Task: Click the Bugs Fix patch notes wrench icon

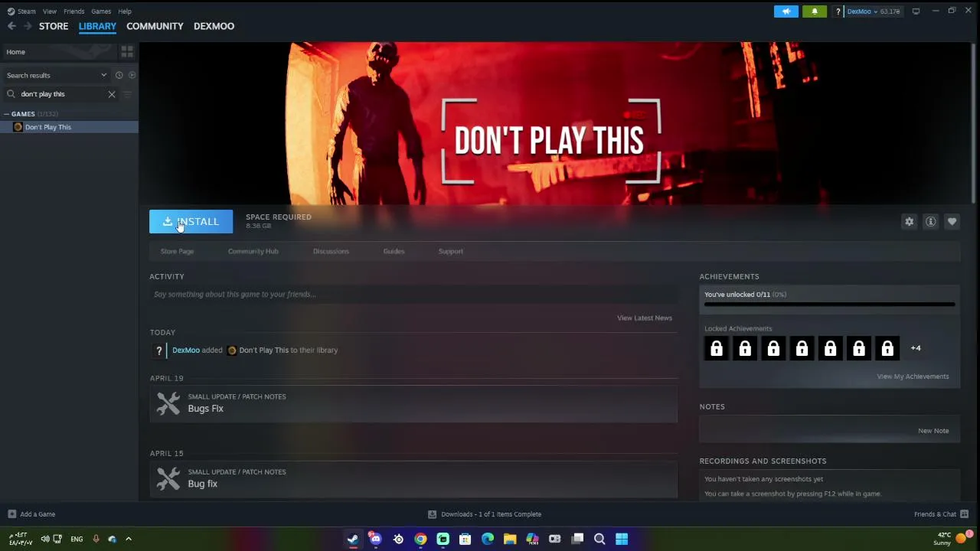Action: 168,403
